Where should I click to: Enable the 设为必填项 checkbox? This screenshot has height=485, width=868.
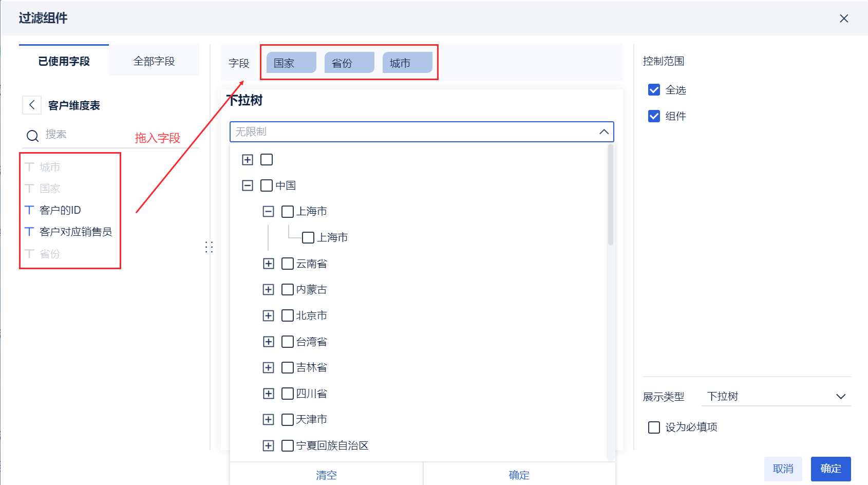click(654, 427)
